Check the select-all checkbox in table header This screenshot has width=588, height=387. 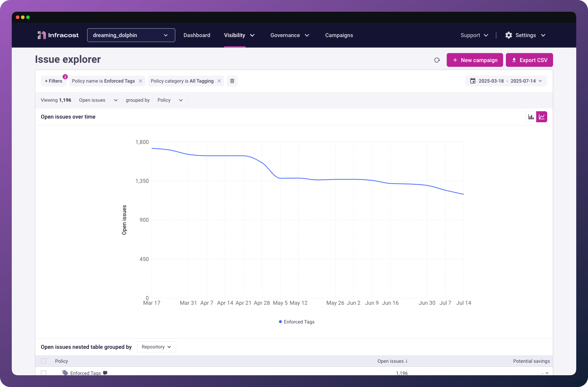[44, 361]
